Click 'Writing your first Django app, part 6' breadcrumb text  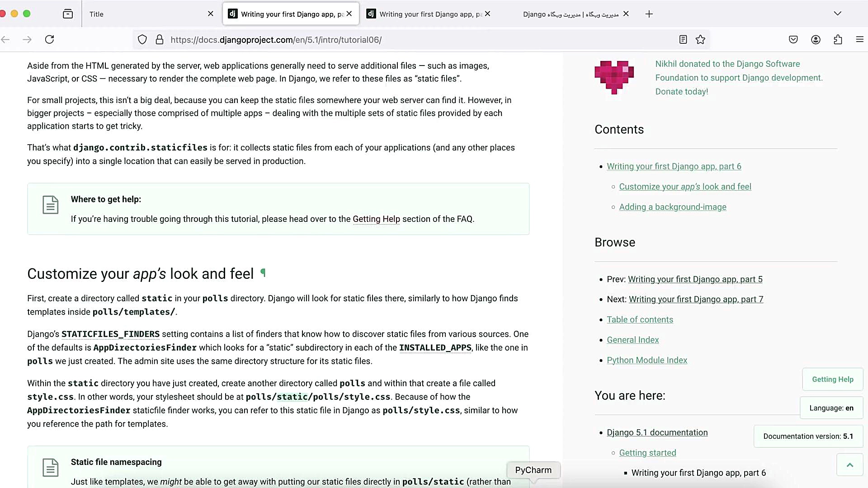coord(698,473)
